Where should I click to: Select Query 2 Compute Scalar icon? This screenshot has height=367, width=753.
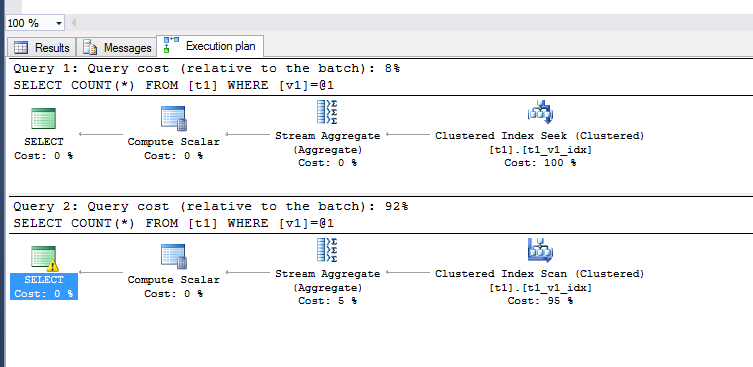click(174, 257)
